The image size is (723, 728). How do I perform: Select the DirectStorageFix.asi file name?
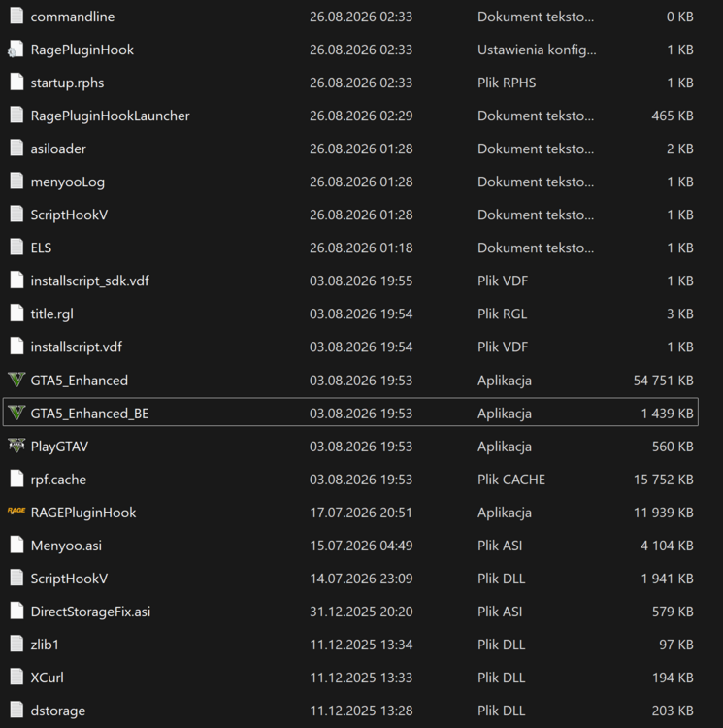[x=90, y=612]
